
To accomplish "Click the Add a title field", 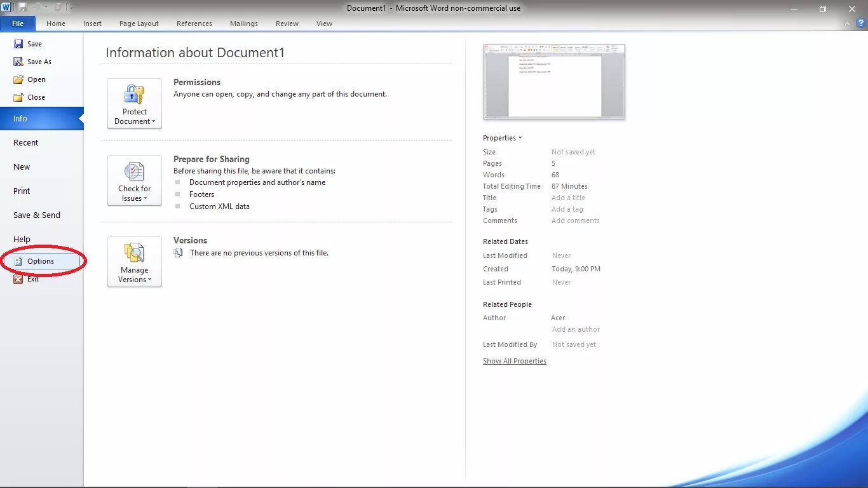I will tap(569, 198).
